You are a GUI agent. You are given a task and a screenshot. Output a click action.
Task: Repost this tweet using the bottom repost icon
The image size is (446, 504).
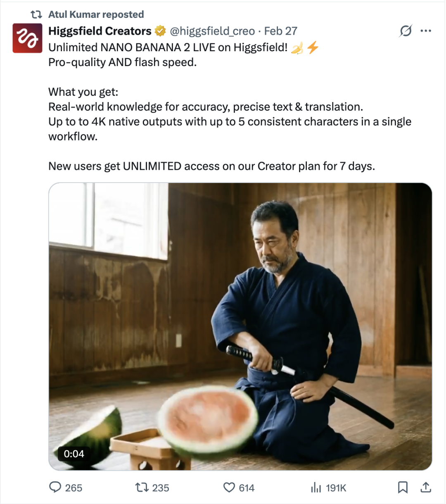tap(142, 487)
